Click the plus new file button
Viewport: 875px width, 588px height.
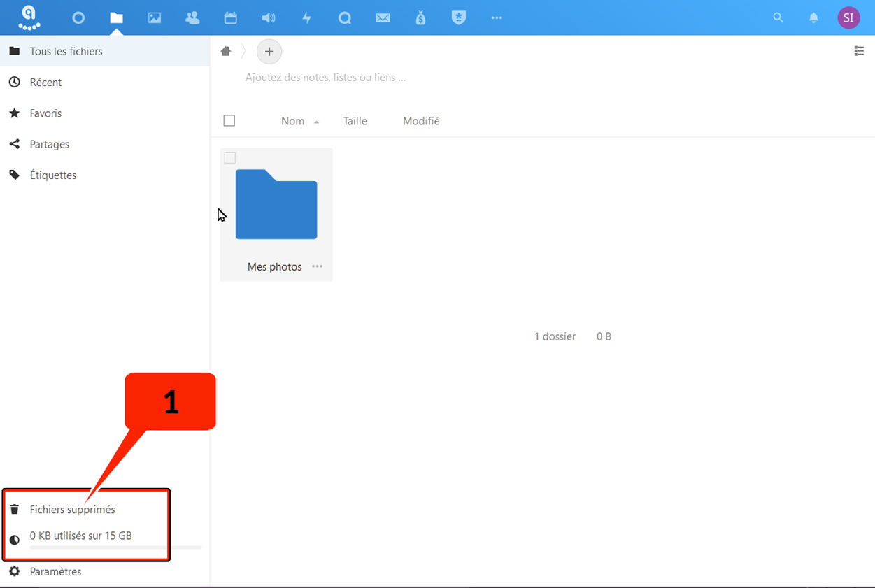269,52
